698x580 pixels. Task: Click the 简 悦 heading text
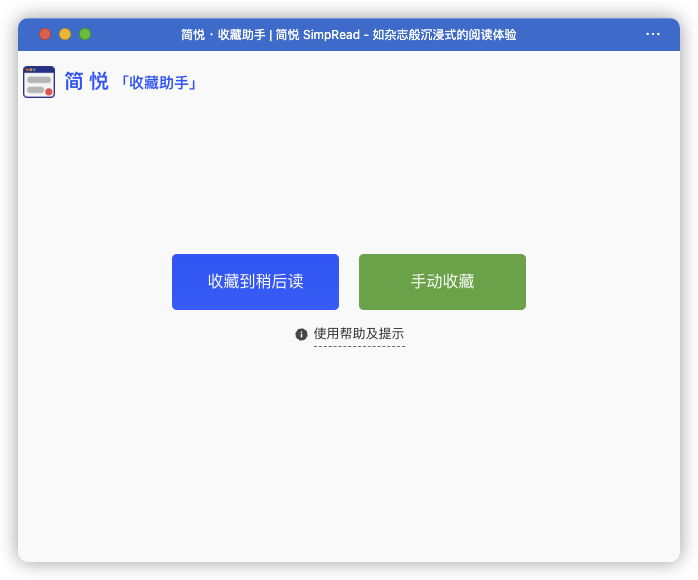point(86,82)
